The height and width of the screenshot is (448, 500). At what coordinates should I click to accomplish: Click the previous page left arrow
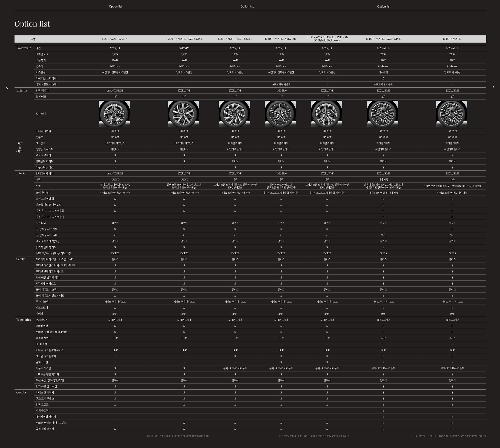coord(7,87)
